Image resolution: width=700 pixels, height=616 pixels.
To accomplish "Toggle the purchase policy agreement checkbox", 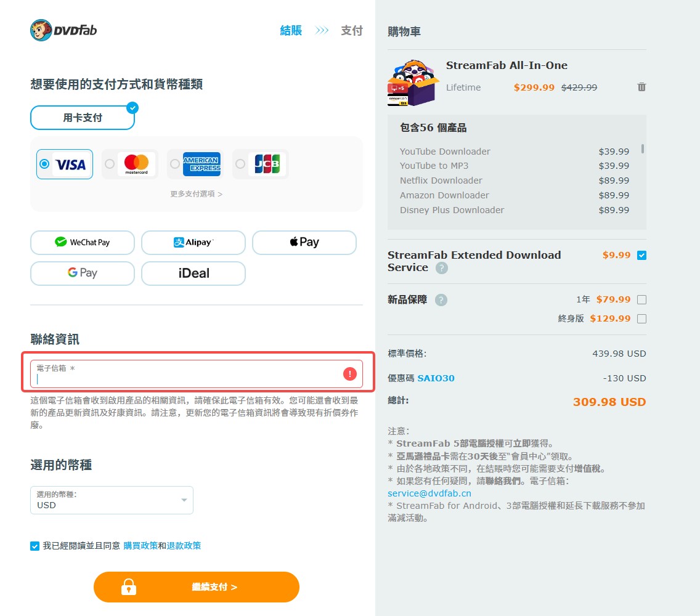I will pyautogui.click(x=35, y=546).
